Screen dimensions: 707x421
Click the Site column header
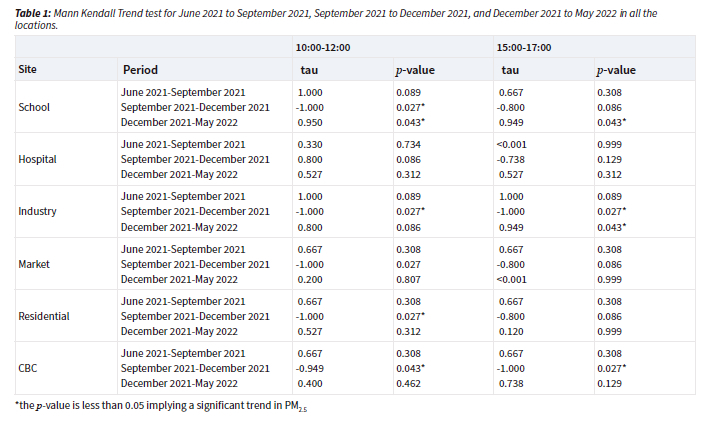[28, 70]
